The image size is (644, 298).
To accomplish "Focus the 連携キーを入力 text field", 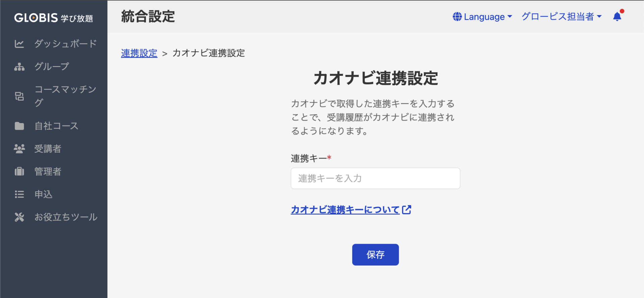I will (x=375, y=178).
